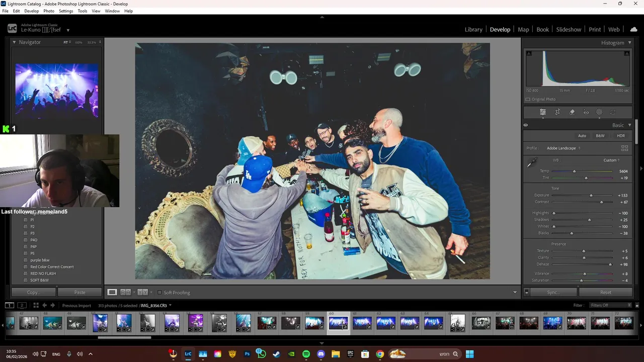This screenshot has width=644, height=362.
Task: Go forward to next source arrow
Action: point(52,305)
